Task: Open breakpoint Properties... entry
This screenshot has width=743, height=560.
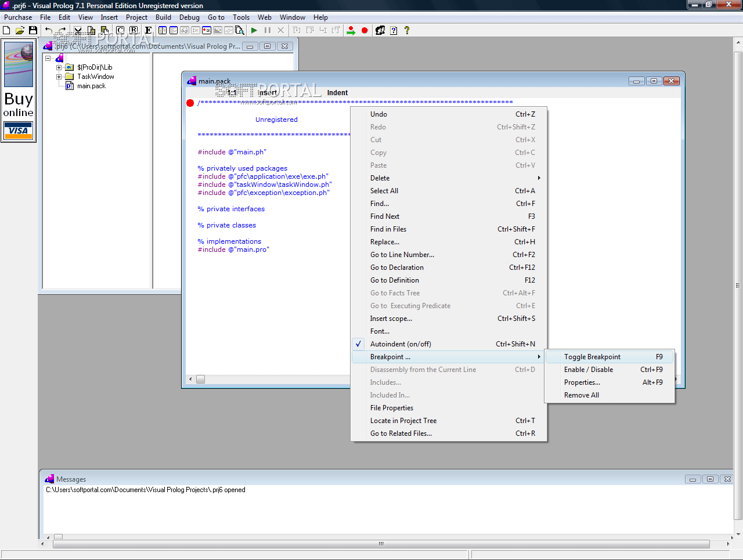Action: point(609,382)
